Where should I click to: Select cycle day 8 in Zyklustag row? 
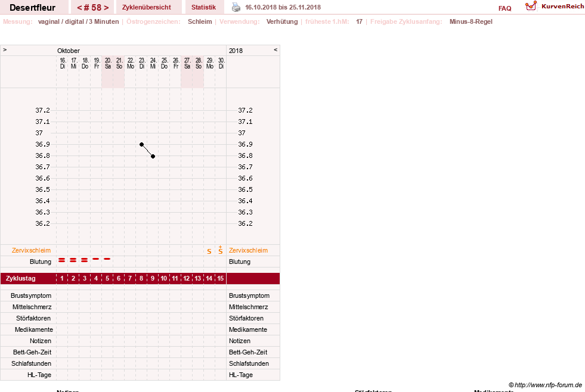tap(141, 278)
